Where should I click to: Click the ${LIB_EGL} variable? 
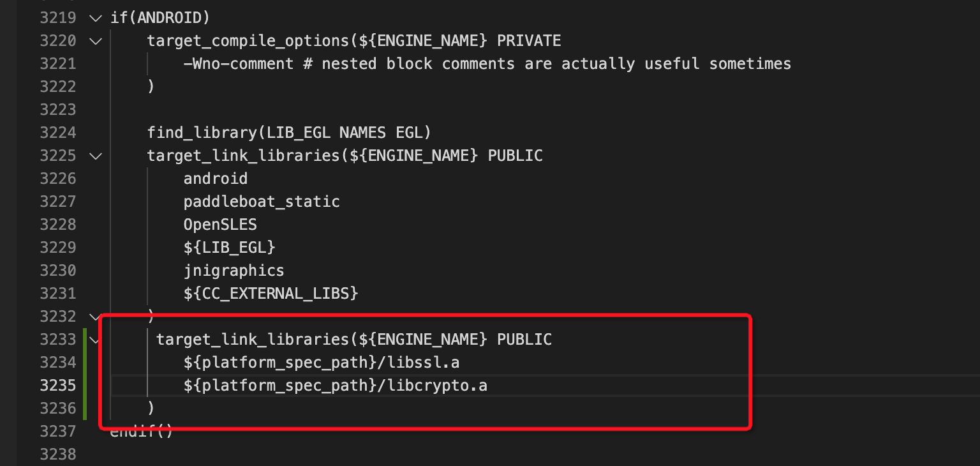pos(229,248)
